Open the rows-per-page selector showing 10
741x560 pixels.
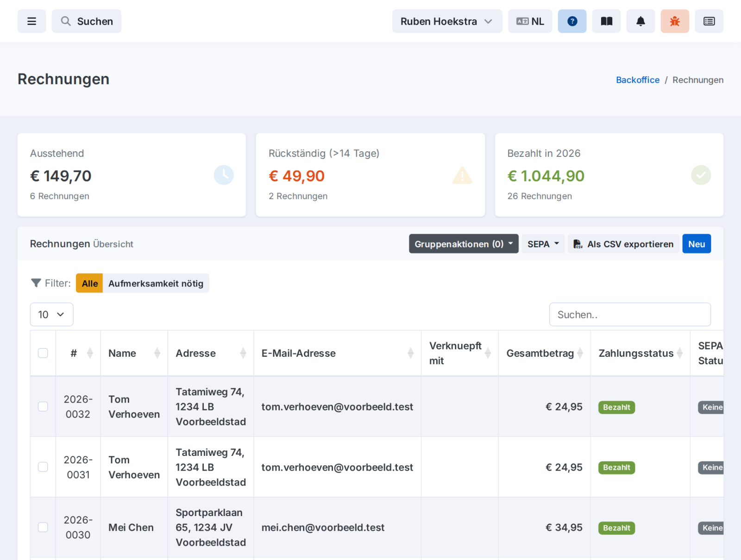click(x=51, y=315)
